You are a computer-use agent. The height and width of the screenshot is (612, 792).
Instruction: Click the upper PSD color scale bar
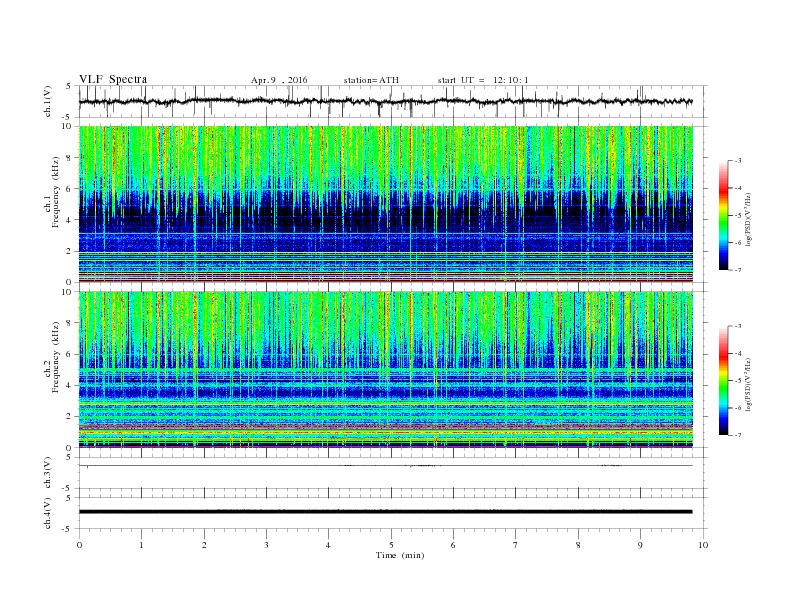point(723,215)
